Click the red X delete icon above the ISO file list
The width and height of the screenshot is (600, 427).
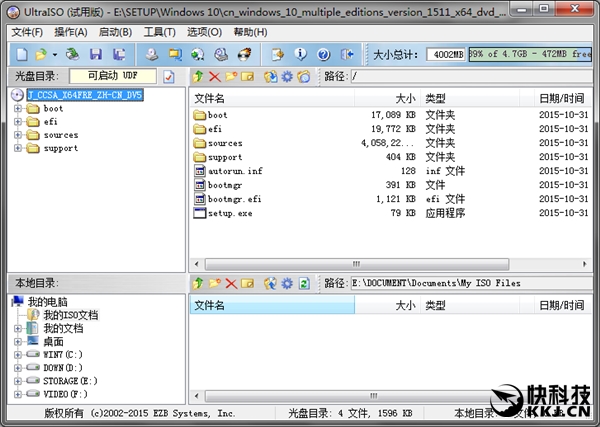[x=215, y=76]
